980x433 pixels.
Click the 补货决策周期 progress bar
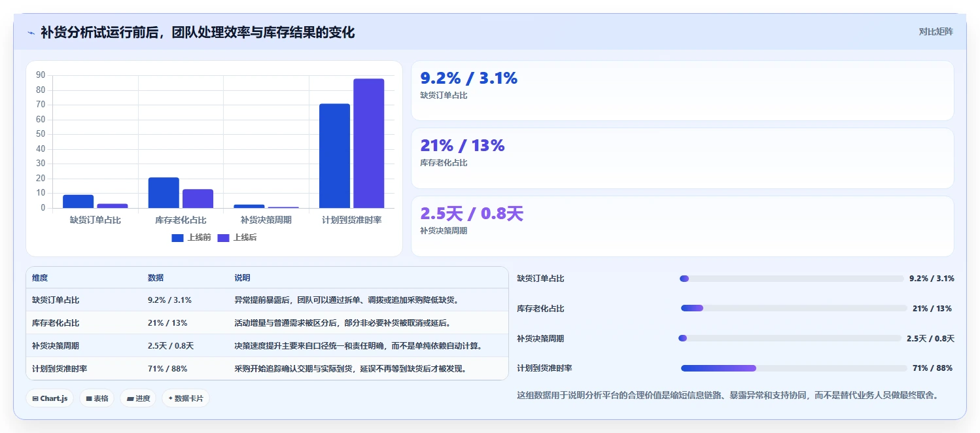point(790,338)
